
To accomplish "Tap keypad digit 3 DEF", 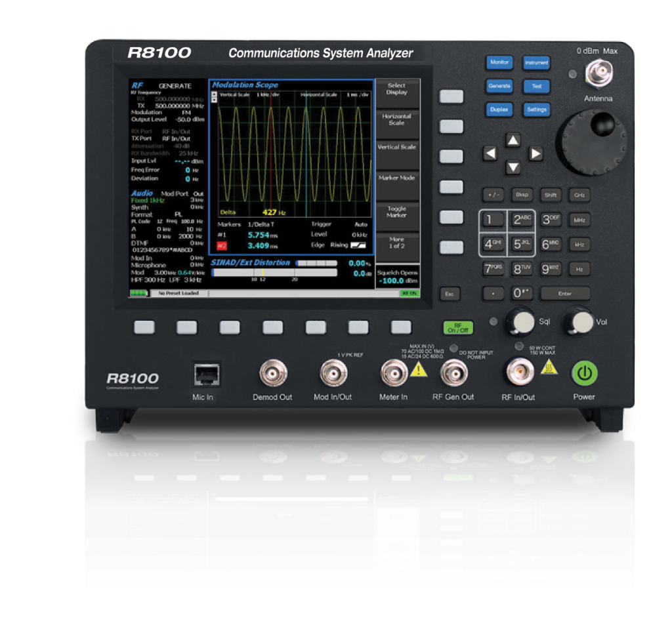I will pos(551,220).
